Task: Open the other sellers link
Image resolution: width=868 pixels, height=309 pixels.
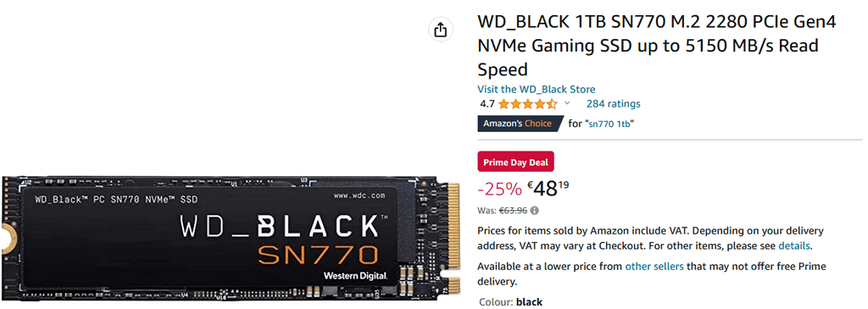Action: (654, 267)
